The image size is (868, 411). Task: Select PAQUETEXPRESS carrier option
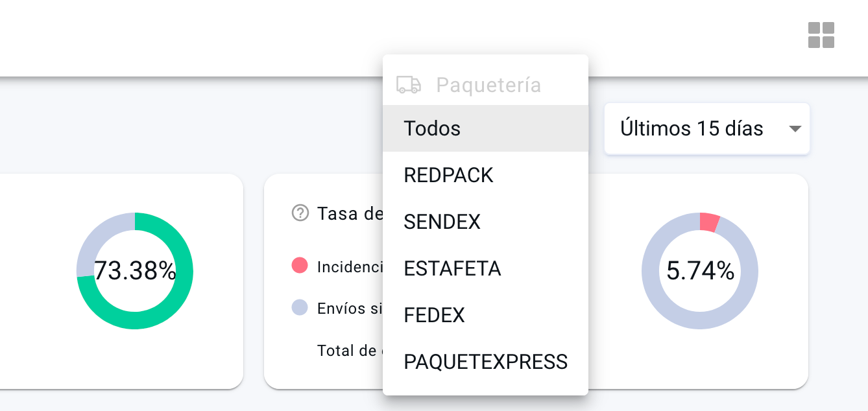(x=485, y=362)
